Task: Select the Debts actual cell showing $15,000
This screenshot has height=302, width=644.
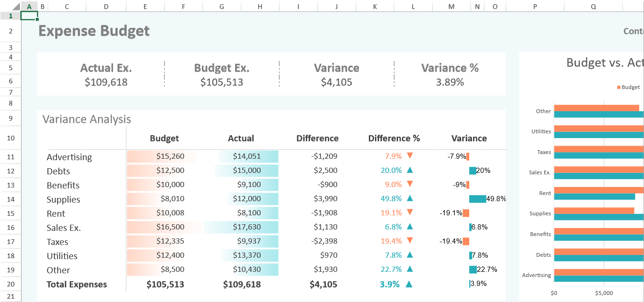Action: (247, 171)
